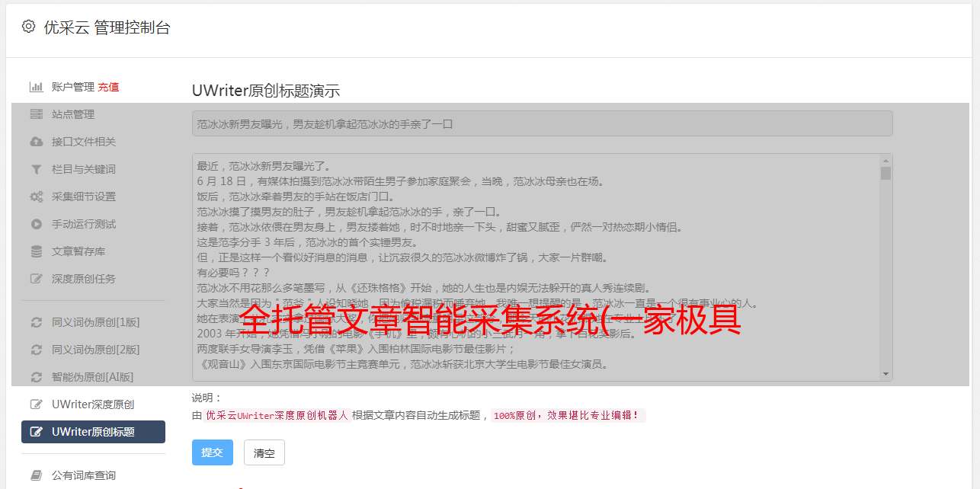Viewport: 980px width, 489px height.
Task: Click the textarea scrollbar down arrow
Action: click(886, 374)
